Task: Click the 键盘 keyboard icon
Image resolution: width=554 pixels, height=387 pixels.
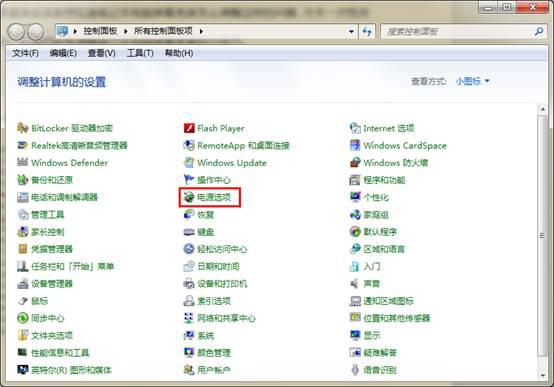Action: [189, 232]
